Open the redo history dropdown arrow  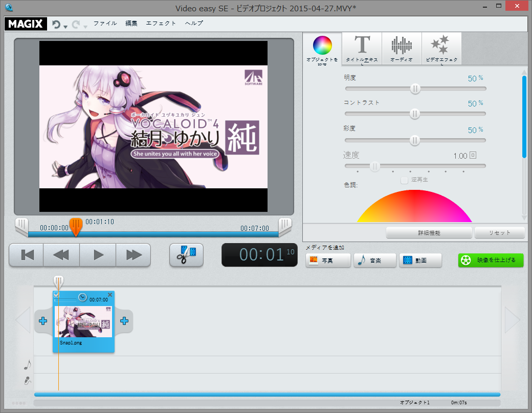point(85,27)
